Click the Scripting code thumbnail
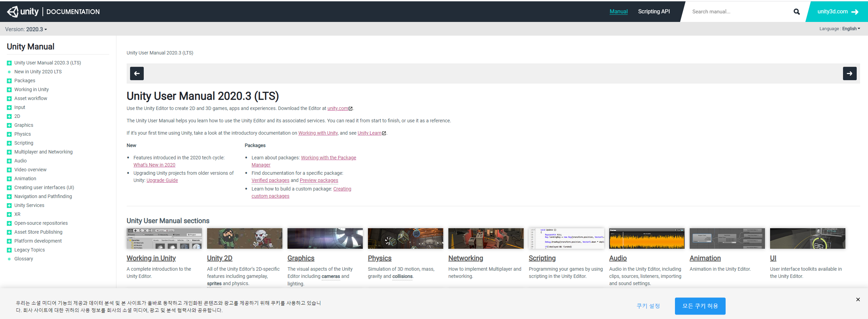868x319 pixels. [x=566, y=238]
